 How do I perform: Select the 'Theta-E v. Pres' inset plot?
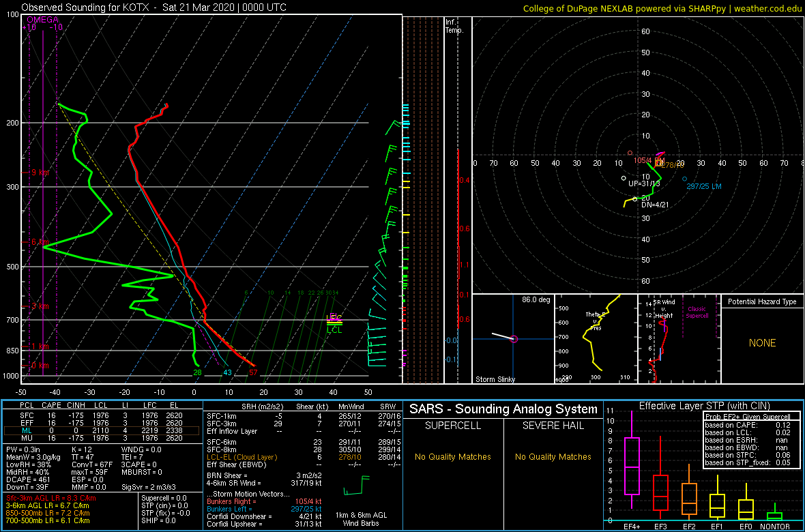596,339
